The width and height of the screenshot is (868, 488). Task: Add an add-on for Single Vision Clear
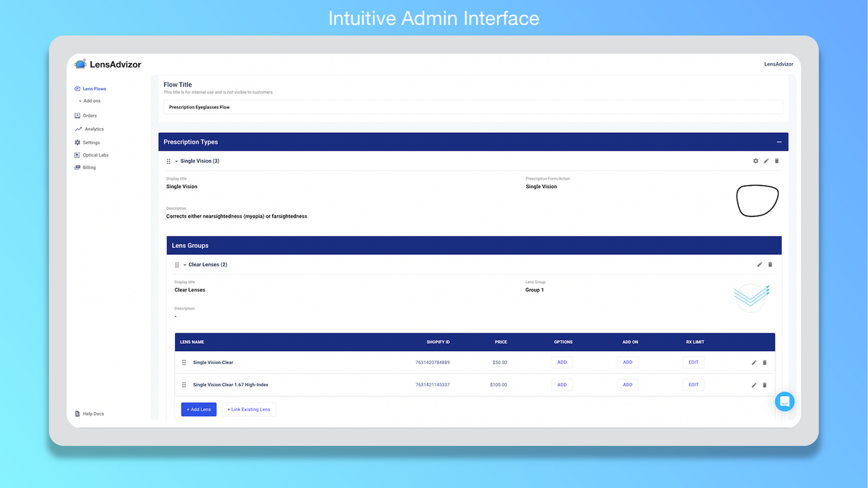click(628, 363)
